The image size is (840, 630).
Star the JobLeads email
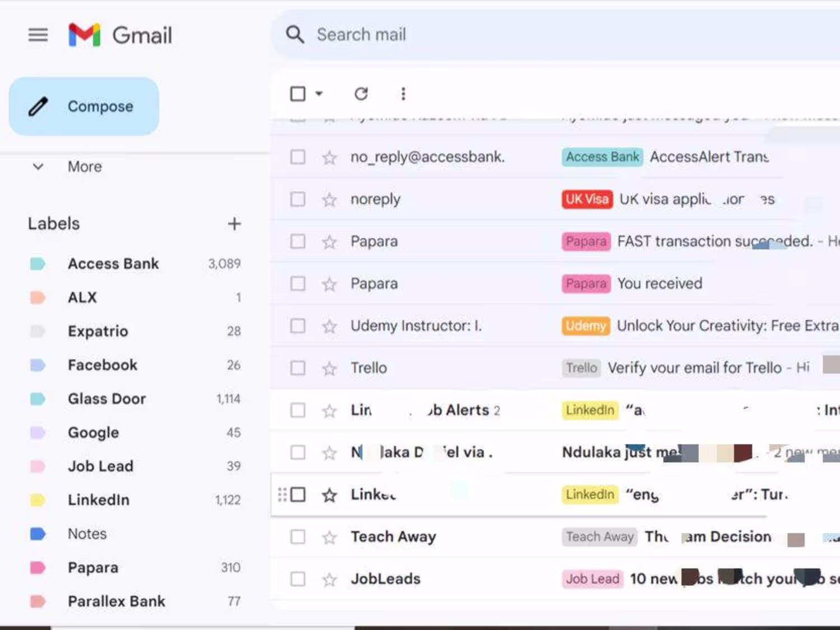(329, 580)
